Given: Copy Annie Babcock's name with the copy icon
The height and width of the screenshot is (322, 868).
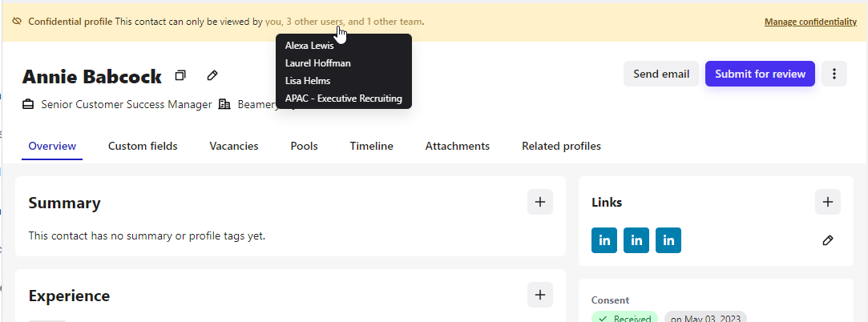Looking at the screenshot, I should [180, 75].
